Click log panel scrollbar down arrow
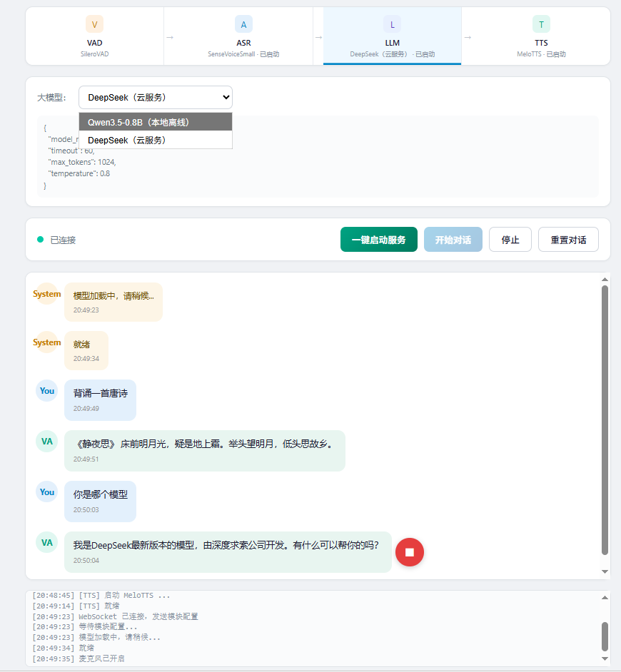Image resolution: width=621 pixels, height=672 pixels. (605, 658)
